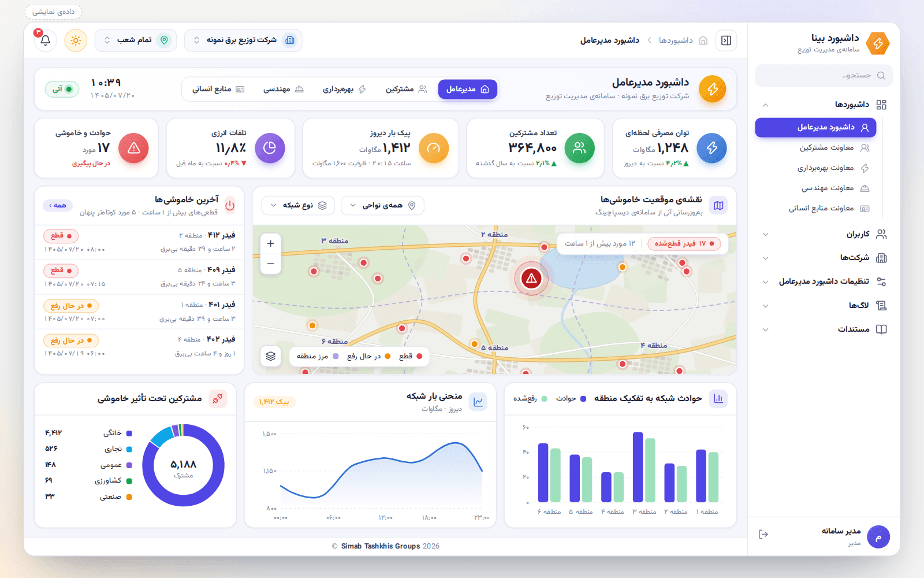Open the تمام شعب branch selector
Image resolution: width=924 pixels, height=578 pixels.
(x=136, y=40)
